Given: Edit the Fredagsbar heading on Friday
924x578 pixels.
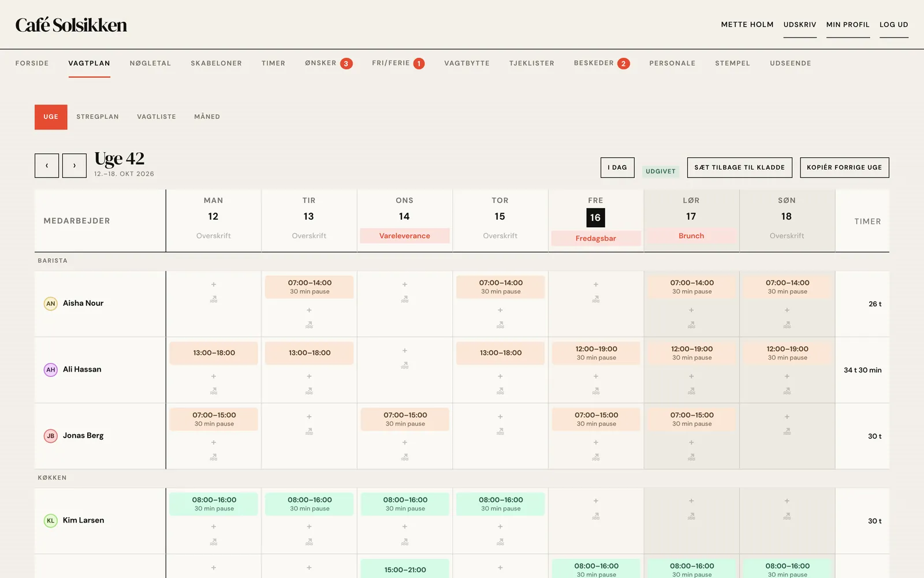Looking at the screenshot, I should pyautogui.click(x=596, y=238).
